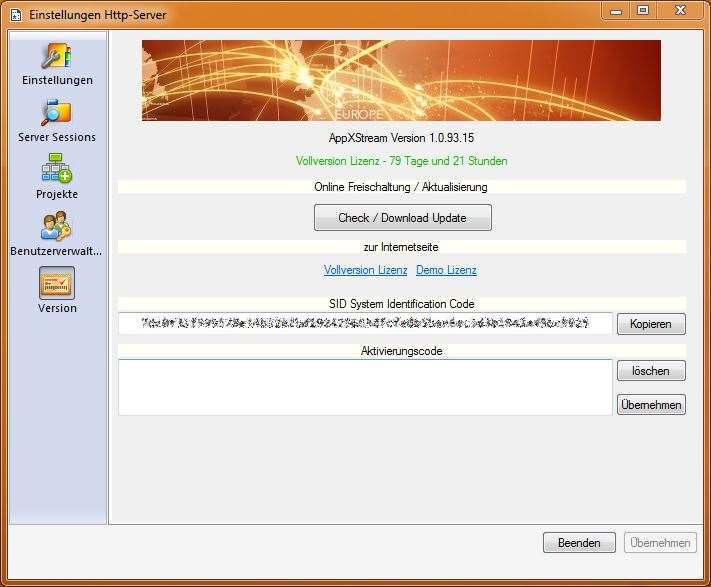711x587 pixels.
Task: Click the orange Europe banner image
Action: [401, 80]
